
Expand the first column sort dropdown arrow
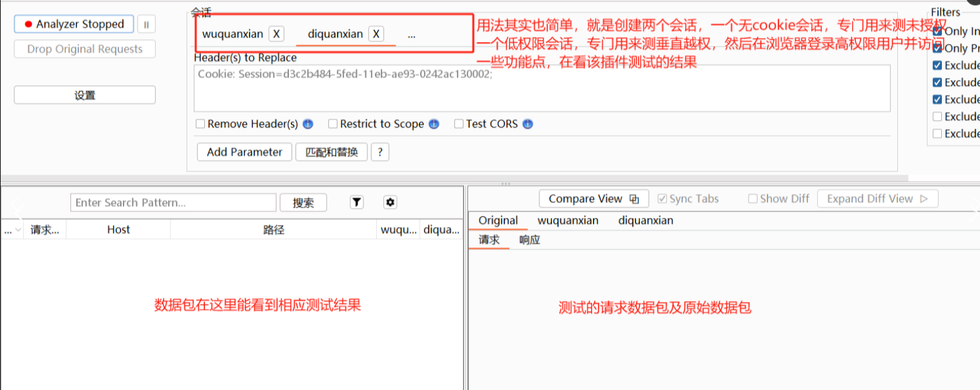pos(17,230)
